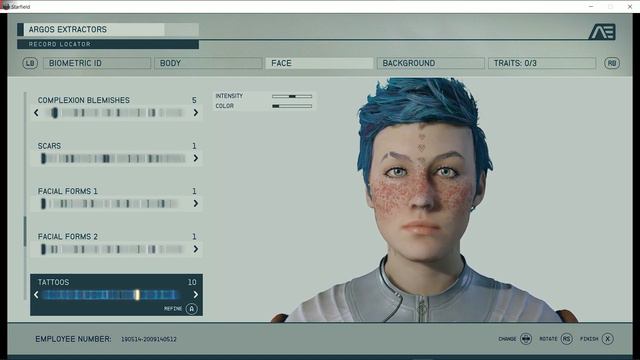
Task: Click the Change d-pad icon
Action: pos(526,339)
